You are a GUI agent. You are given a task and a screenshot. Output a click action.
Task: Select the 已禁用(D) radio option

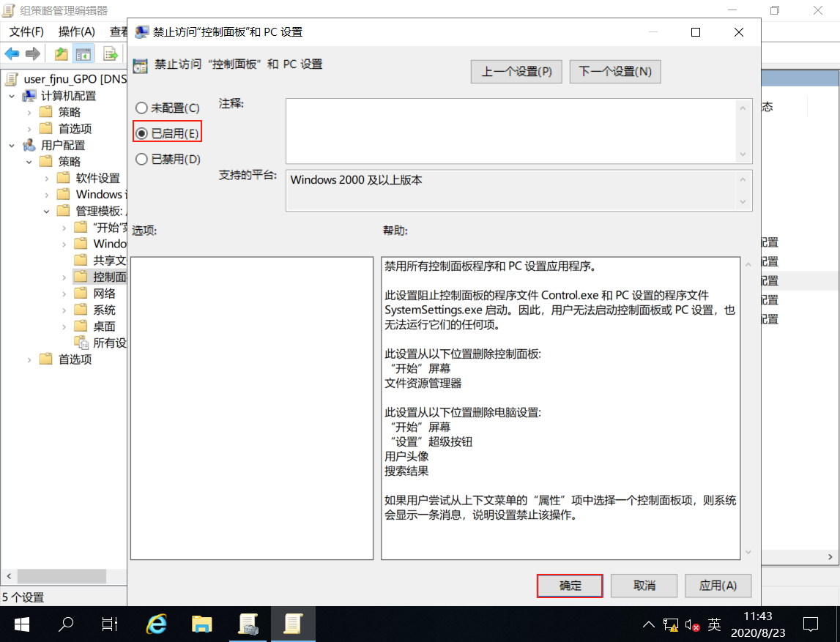click(168, 159)
